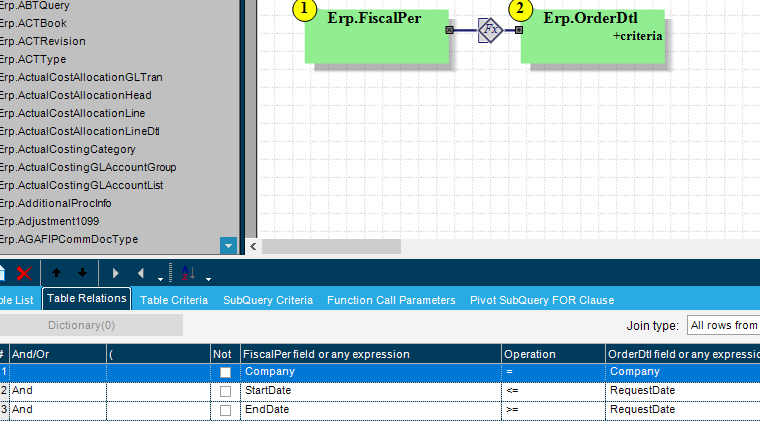Click the AZ sort icon

(188, 273)
